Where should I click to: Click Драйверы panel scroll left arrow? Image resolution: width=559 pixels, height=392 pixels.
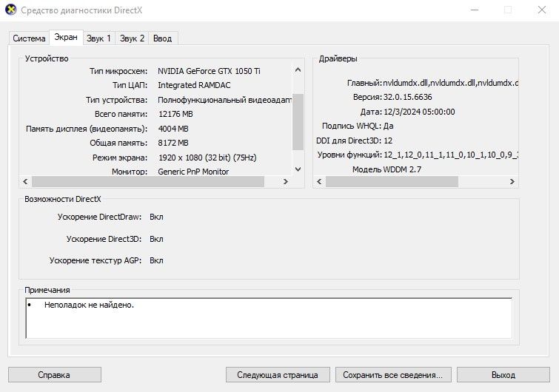pyautogui.click(x=319, y=182)
